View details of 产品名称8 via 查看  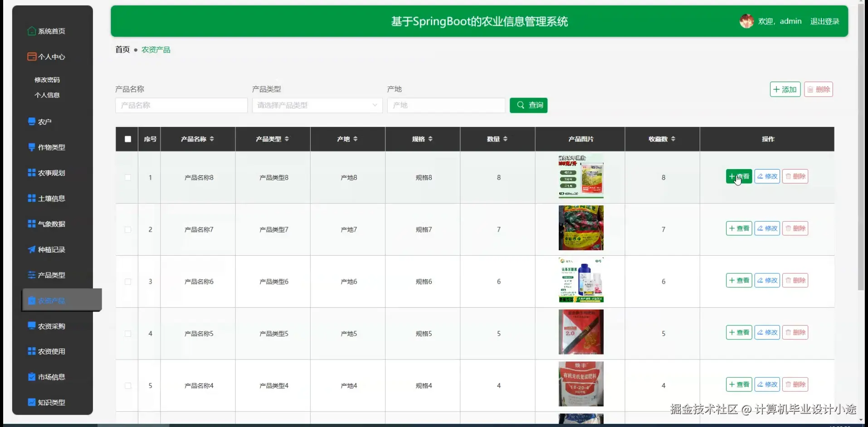tap(739, 176)
